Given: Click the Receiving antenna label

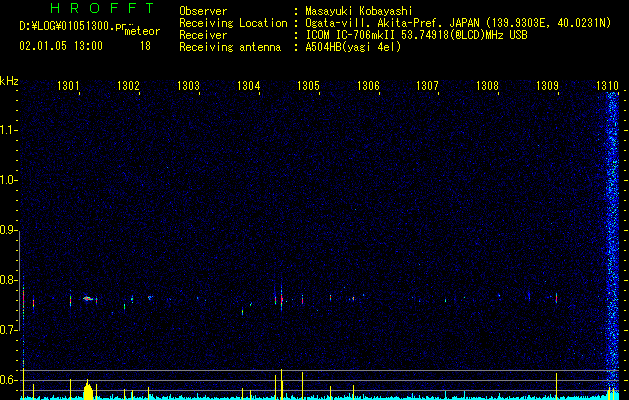Looking at the screenshot, I should (x=230, y=47).
